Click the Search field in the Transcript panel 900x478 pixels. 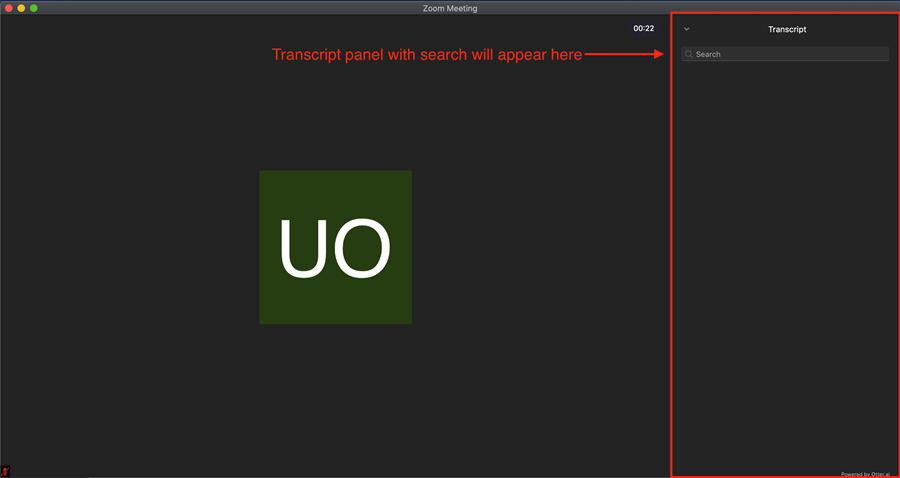pyautogui.click(x=785, y=54)
